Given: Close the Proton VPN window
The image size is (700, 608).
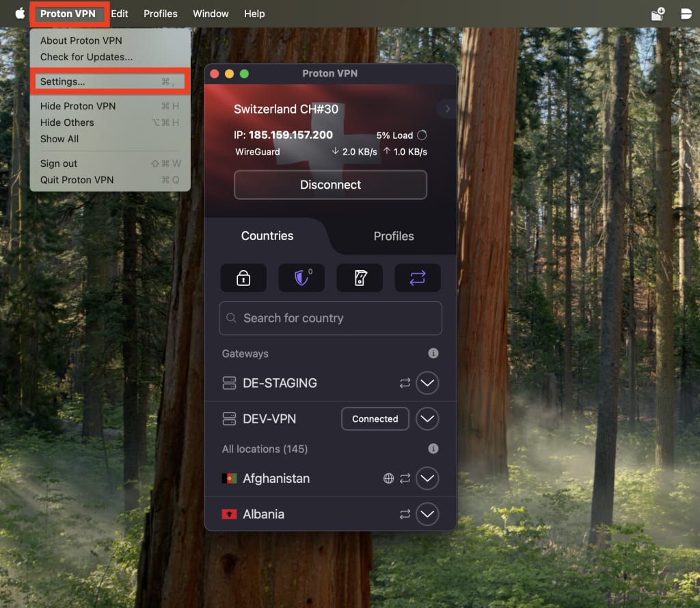Looking at the screenshot, I should [214, 74].
